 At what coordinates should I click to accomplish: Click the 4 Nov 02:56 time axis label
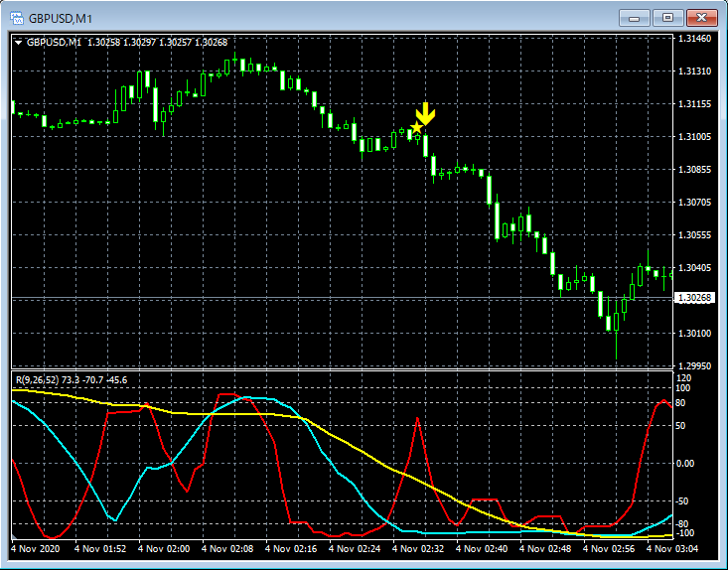(x=609, y=548)
